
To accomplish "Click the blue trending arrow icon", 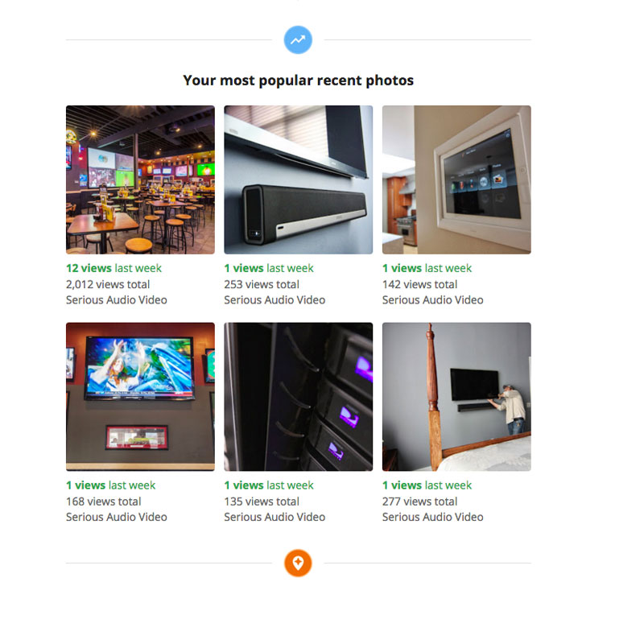I will click(298, 39).
